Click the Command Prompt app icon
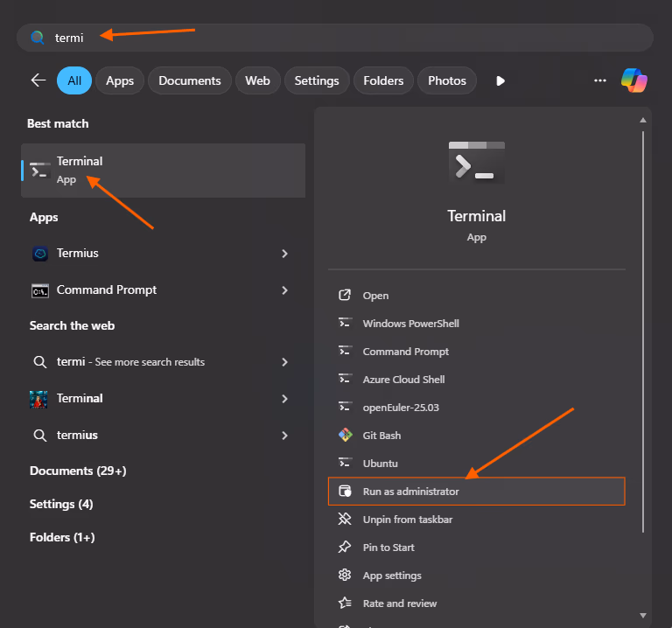The image size is (672, 628). tap(40, 290)
